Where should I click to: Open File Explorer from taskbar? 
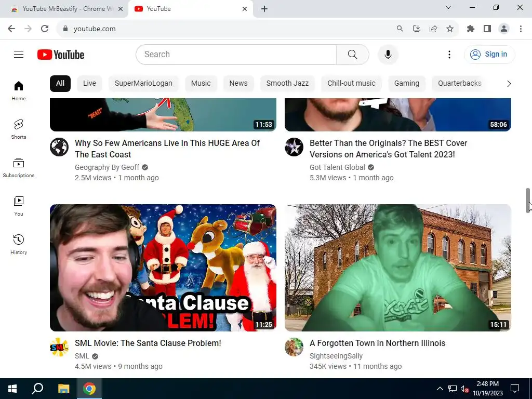(x=63, y=389)
